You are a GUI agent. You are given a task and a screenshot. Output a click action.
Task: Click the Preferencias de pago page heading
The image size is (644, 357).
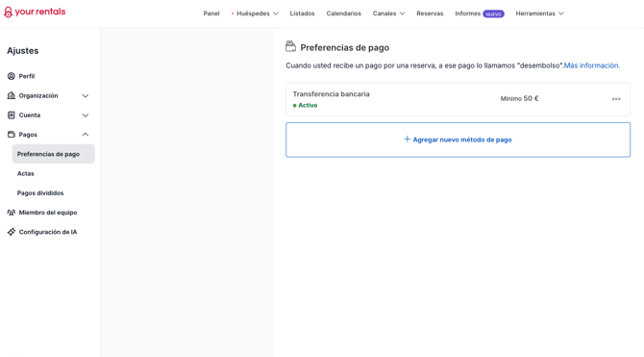tap(345, 48)
